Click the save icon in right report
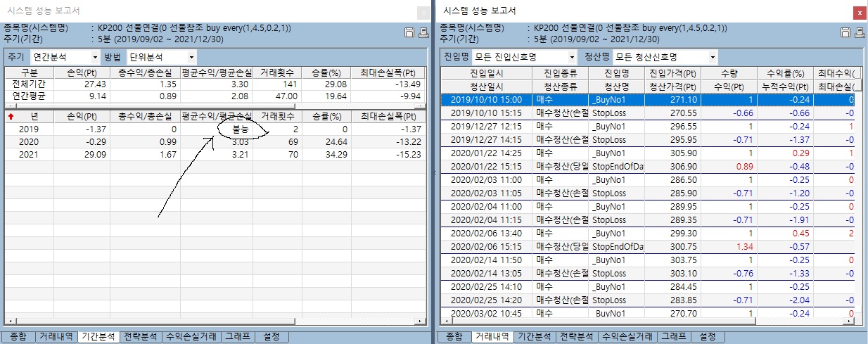The width and height of the screenshot is (868, 344). [845, 32]
